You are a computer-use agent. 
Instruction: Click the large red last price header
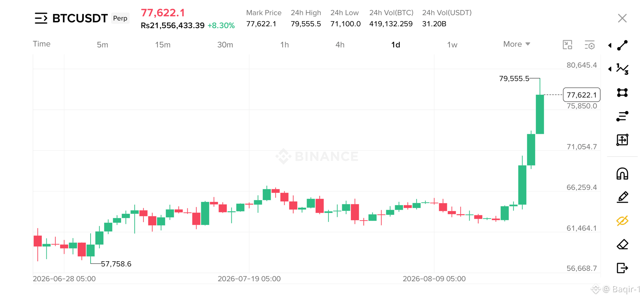point(163,13)
